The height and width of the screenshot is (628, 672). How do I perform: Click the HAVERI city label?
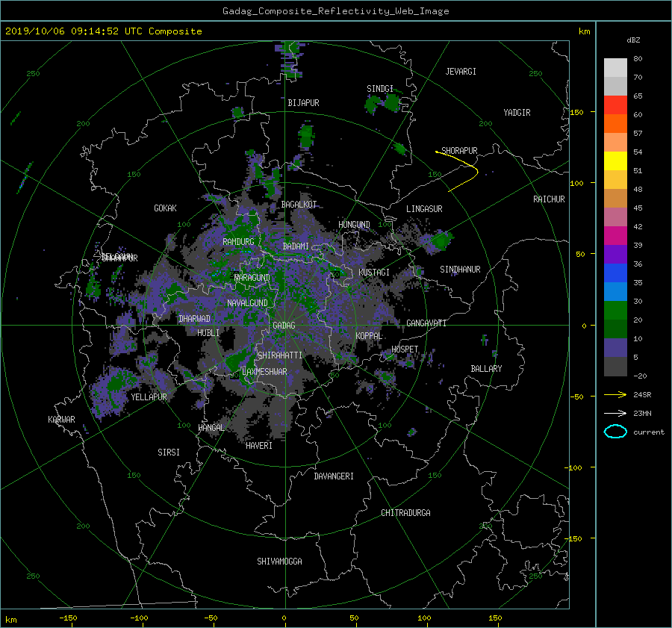click(259, 446)
